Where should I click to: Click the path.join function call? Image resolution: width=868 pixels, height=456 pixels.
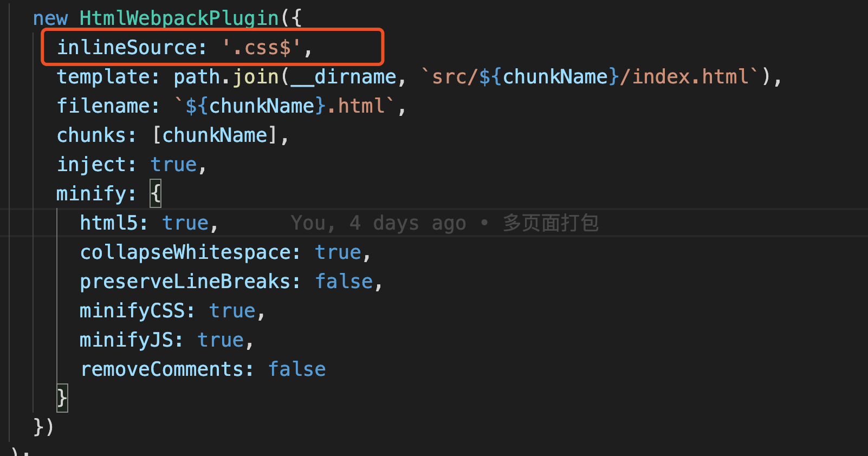[x=226, y=77]
